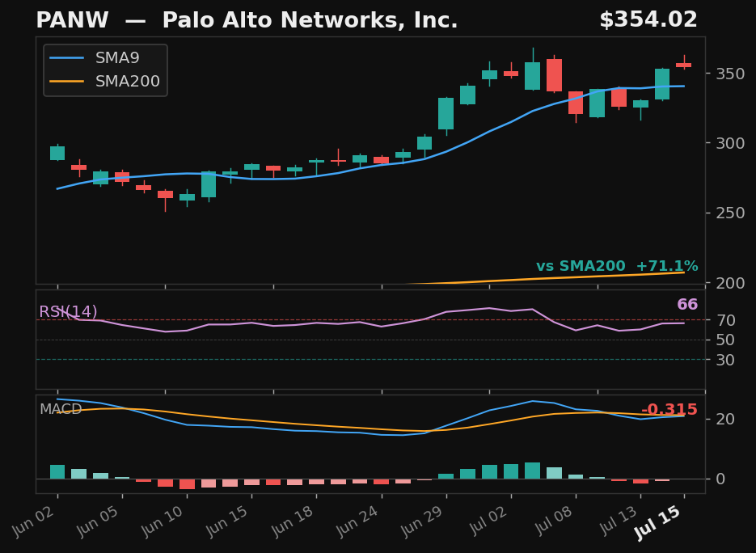Click the 200 price axis label

point(730,283)
